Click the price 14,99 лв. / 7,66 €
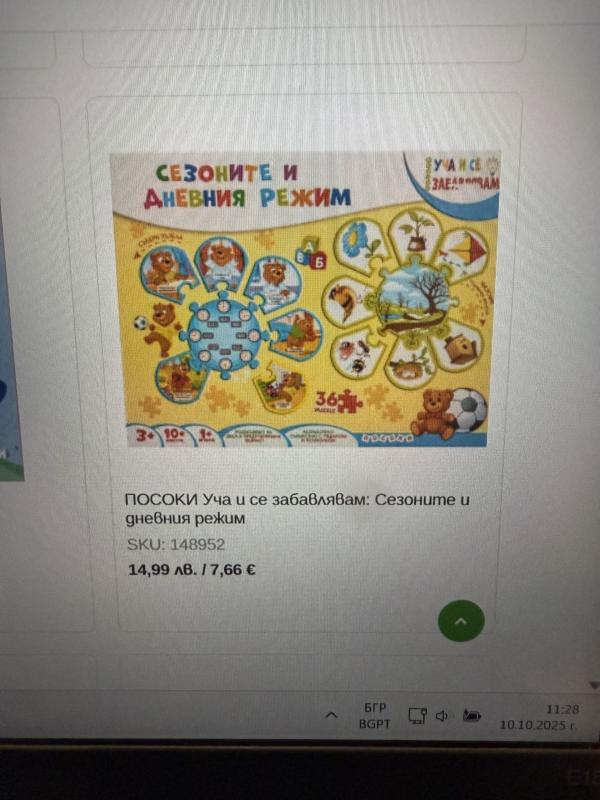The image size is (600, 800). click(x=192, y=569)
